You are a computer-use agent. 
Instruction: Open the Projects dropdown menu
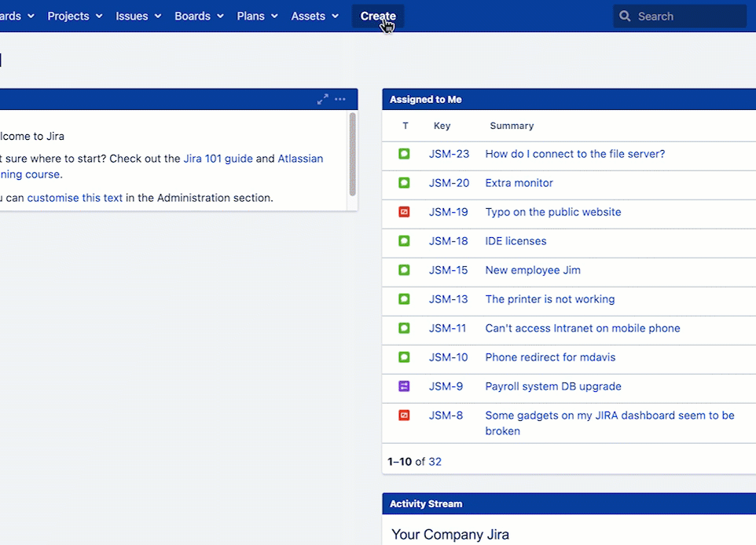click(x=75, y=16)
